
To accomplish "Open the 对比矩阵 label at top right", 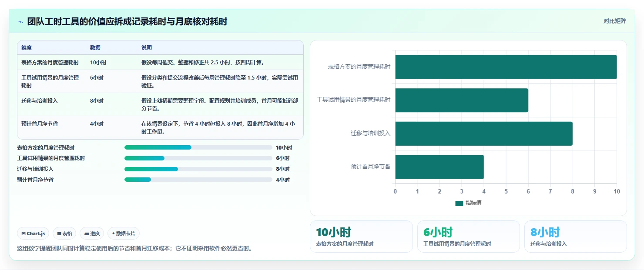I will (614, 21).
